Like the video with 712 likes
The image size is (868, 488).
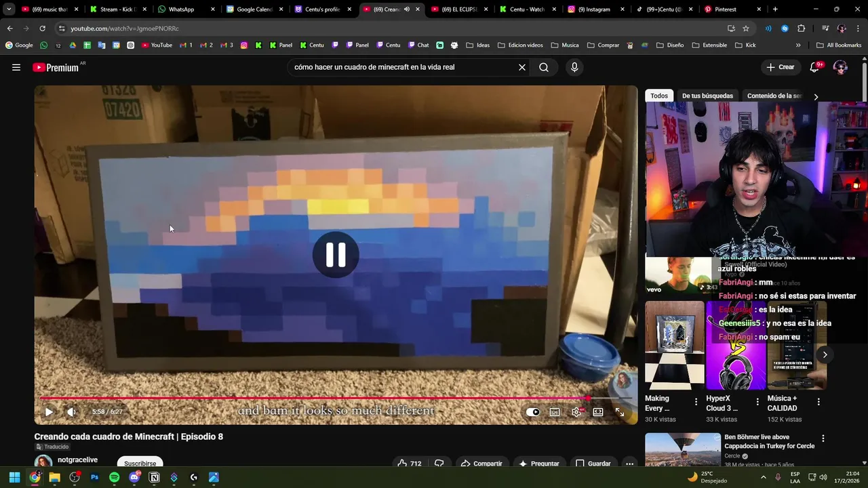click(410, 464)
